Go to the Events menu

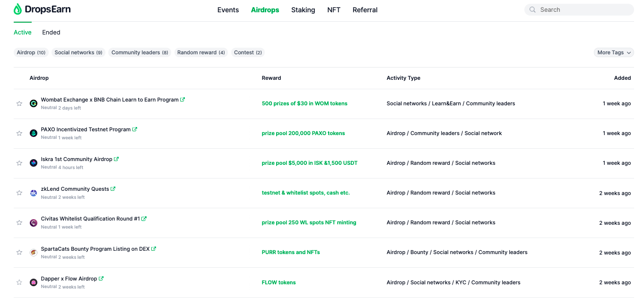coord(228,10)
